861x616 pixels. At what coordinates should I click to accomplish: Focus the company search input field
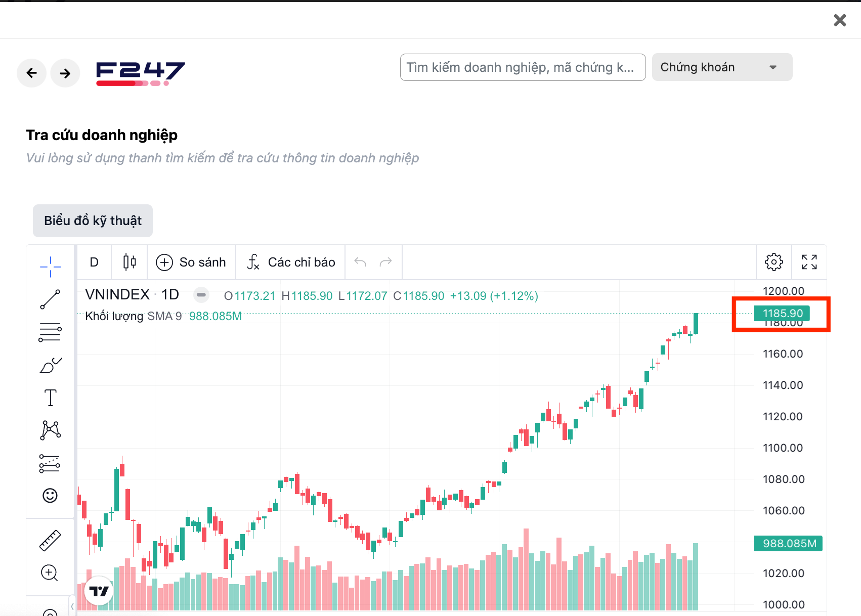522,67
